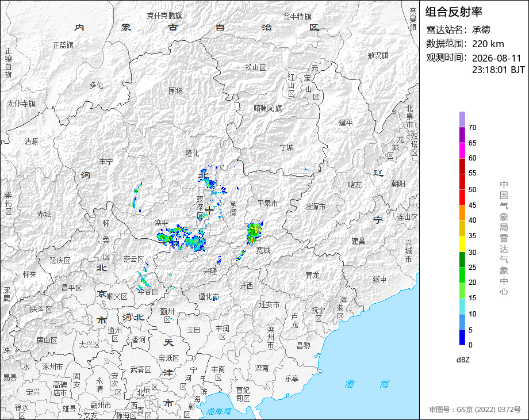Click the 建平 label on map
529x420 pixels.
(x=346, y=123)
